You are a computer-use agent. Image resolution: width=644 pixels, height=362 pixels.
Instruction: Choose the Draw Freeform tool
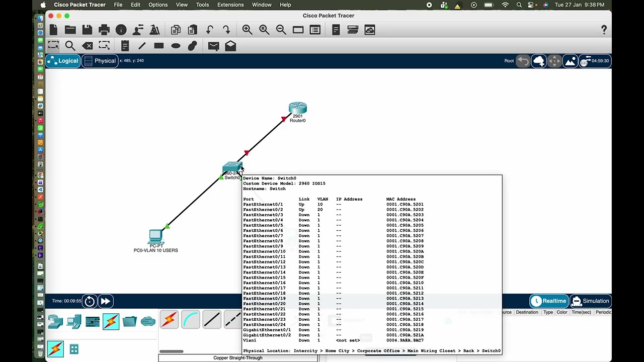(192, 46)
